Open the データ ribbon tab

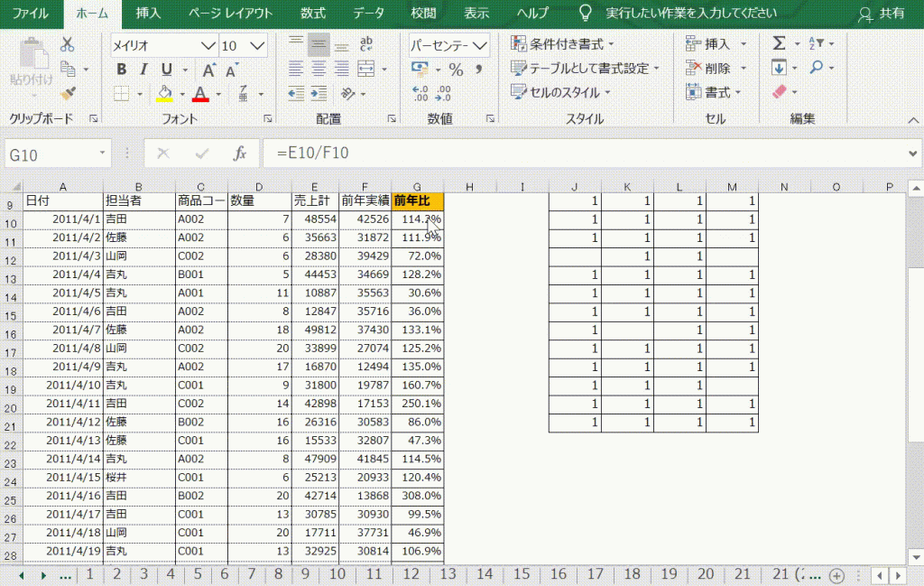(x=368, y=13)
